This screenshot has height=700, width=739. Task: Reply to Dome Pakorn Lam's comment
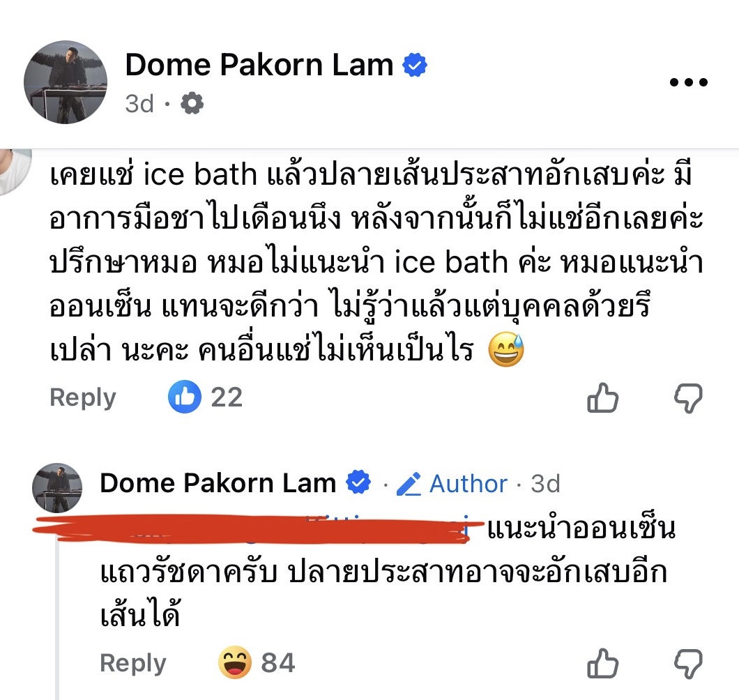(x=133, y=663)
